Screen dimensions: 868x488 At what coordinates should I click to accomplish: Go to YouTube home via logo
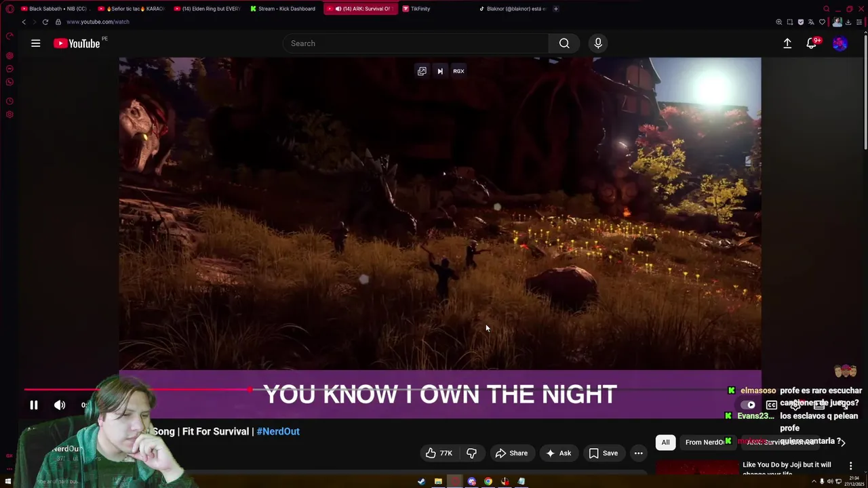pos(77,43)
